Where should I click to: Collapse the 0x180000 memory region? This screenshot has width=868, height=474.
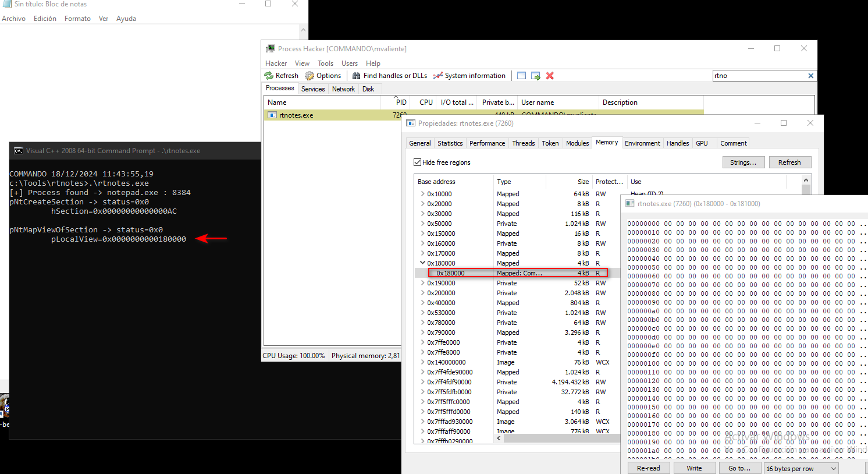[422, 263]
